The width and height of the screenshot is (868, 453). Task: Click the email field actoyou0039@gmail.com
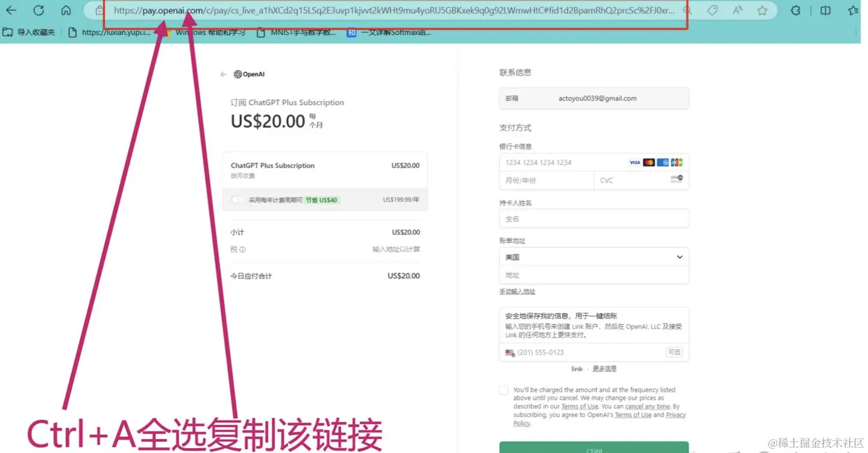594,98
